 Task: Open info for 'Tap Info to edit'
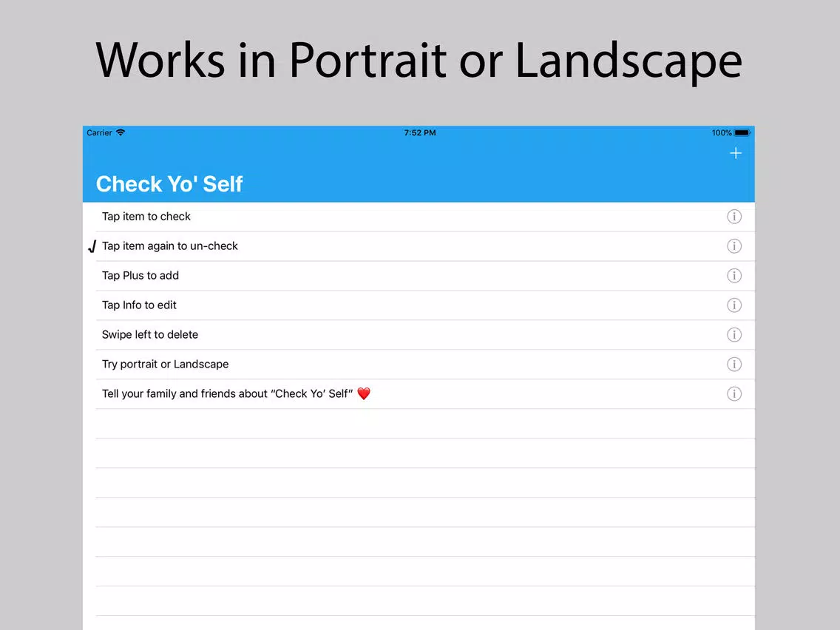click(x=734, y=305)
